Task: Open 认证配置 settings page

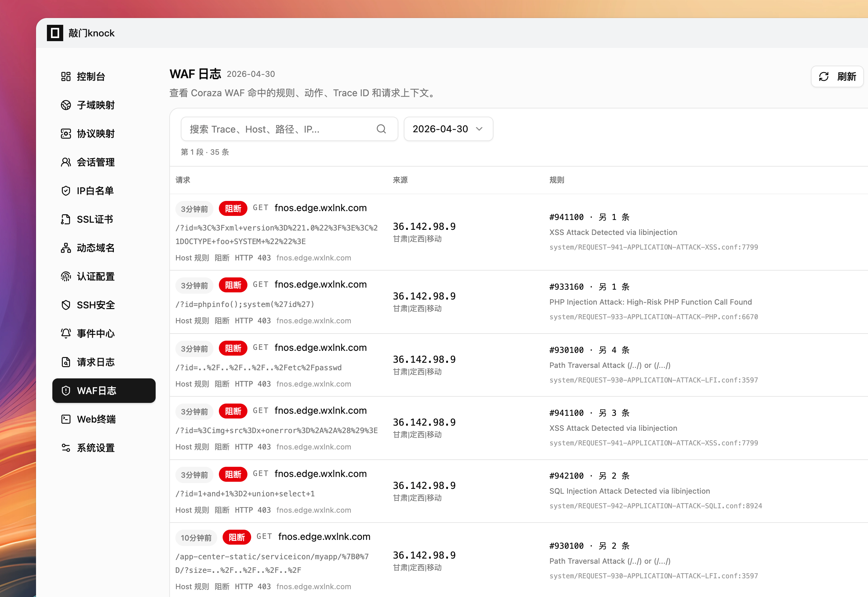Action: [x=104, y=276]
